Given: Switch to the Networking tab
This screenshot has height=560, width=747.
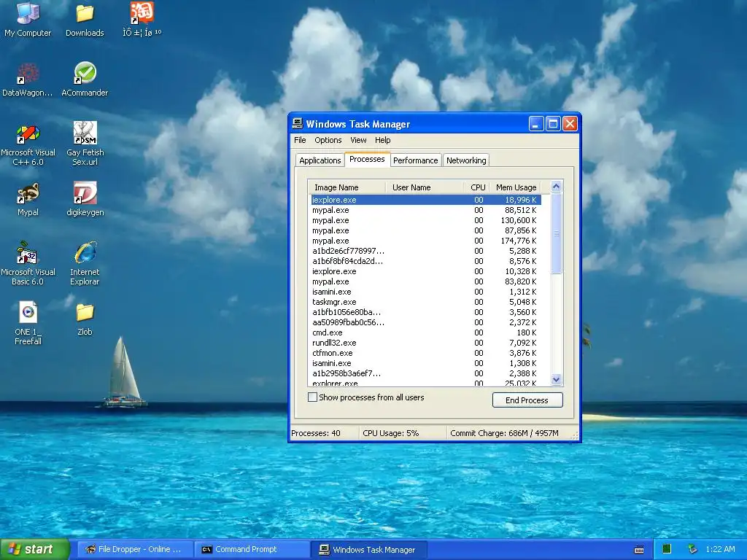Looking at the screenshot, I should point(466,160).
